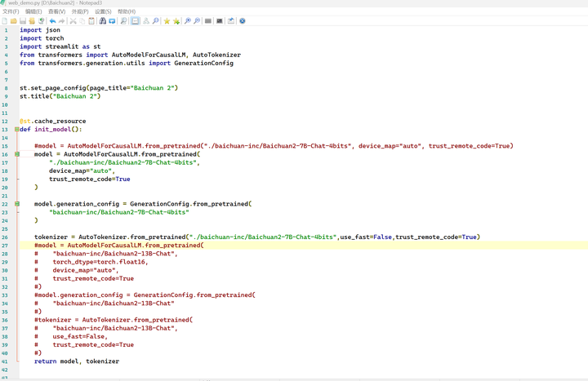Image resolution: width=588 pixels, height=381 pixels.
Task: Open the 查看(V) menu
Action: click(56, 11)
